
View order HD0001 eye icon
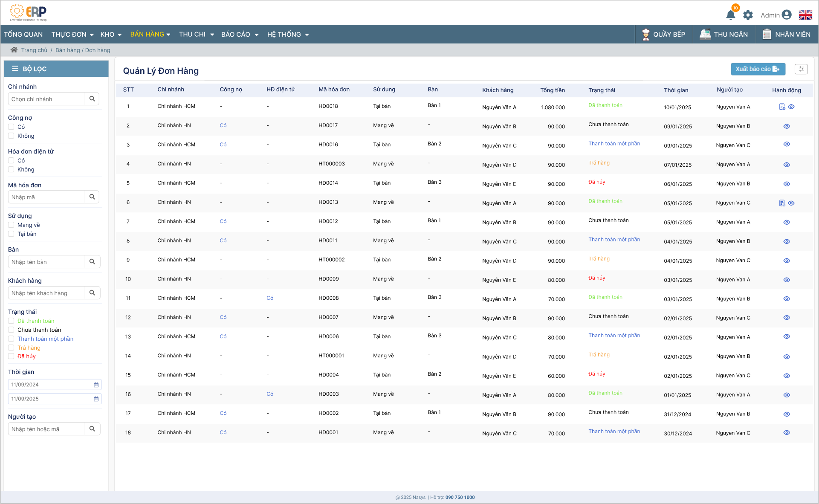[x=787, y=432]
